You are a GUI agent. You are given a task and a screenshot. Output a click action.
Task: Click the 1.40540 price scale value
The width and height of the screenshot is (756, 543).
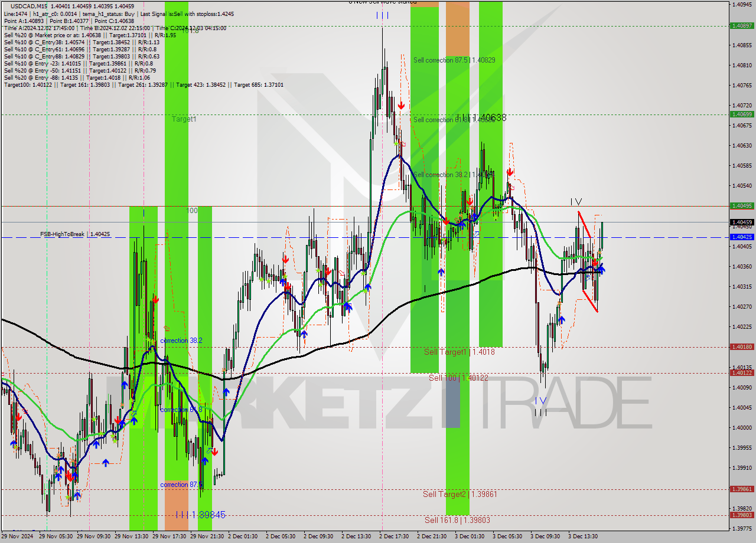tap(742, 185)
